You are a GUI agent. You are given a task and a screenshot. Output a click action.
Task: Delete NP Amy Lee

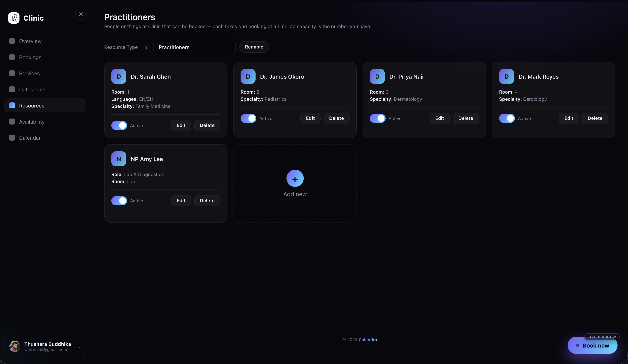(207, 201)
